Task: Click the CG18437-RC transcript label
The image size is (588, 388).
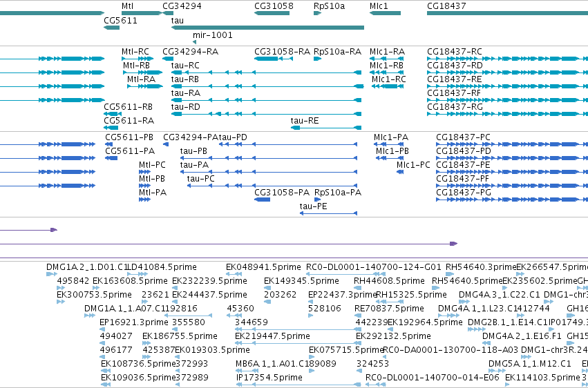Action: coord(455,52)
